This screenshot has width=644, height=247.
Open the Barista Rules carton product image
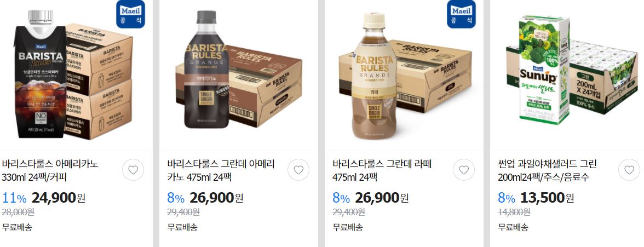(73, 75)
